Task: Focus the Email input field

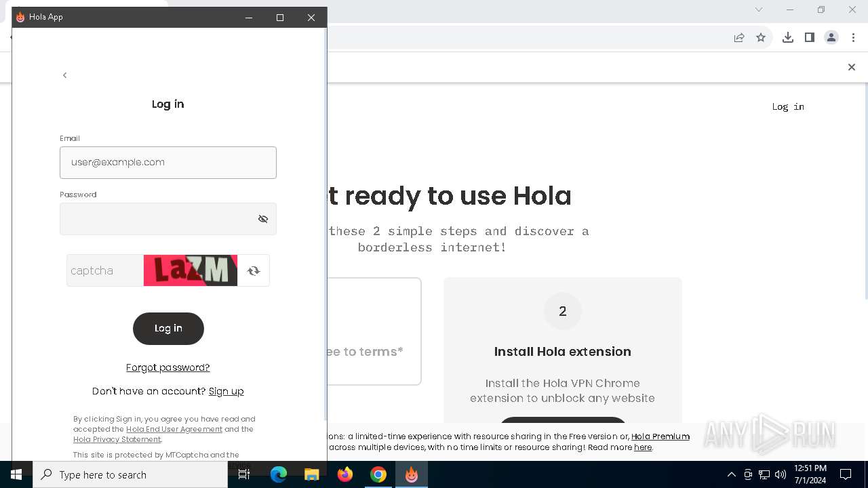Action: 168,163
